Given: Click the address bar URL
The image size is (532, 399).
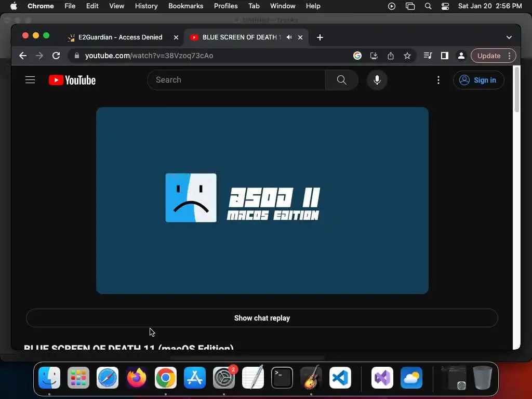Looking at the screenshot, I should click(x=149, y=56).
